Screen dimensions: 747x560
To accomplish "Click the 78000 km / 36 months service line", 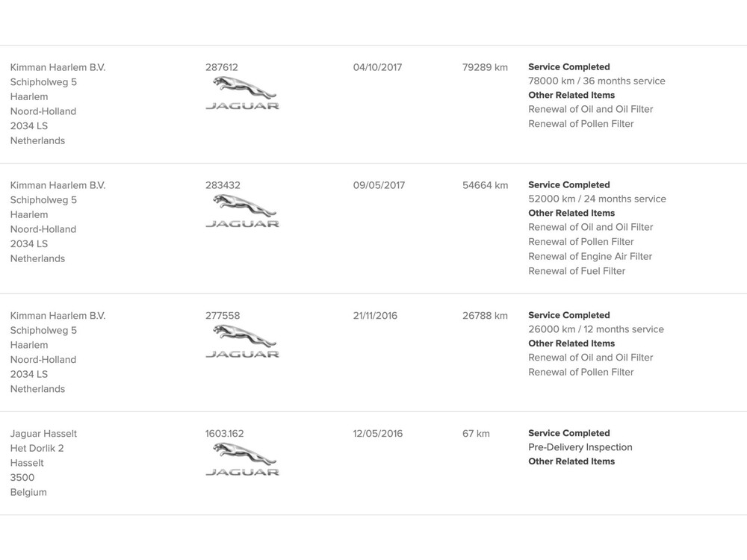I will coord(597,81).
